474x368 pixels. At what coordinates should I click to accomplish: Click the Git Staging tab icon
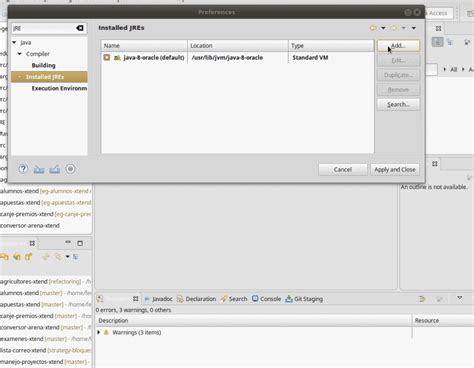pyautogui.click(x=289, y=299)
